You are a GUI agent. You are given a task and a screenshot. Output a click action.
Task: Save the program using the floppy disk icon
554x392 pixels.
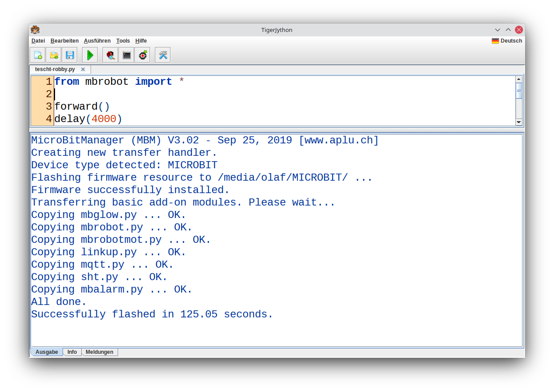click(70, 55)
